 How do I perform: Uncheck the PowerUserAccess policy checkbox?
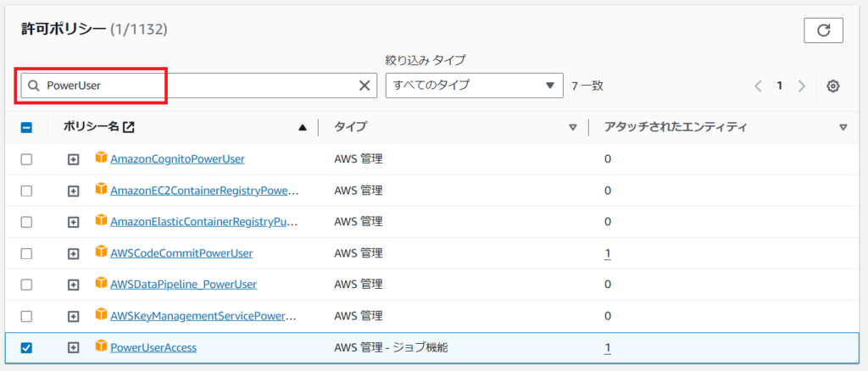26,347
